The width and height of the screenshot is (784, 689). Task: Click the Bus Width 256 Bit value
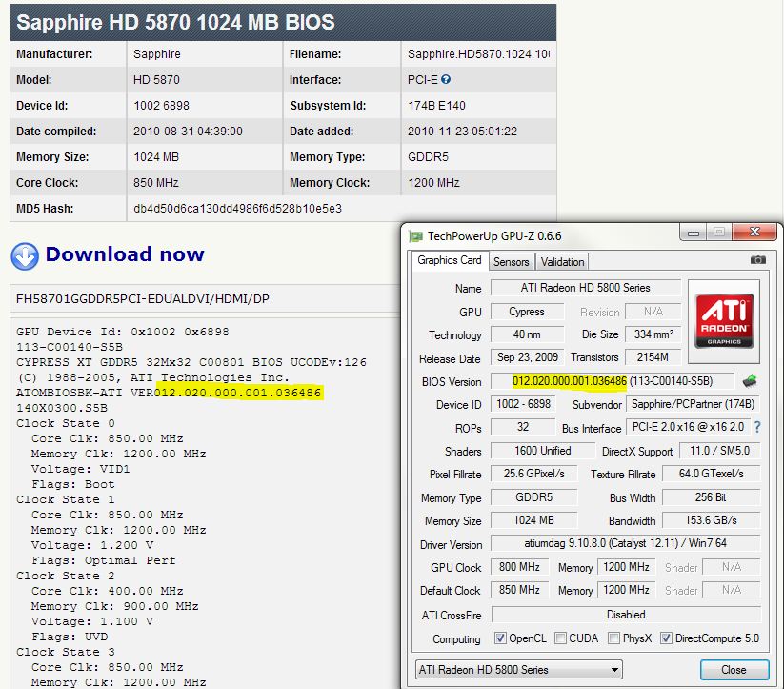click(x=711, y=497)
